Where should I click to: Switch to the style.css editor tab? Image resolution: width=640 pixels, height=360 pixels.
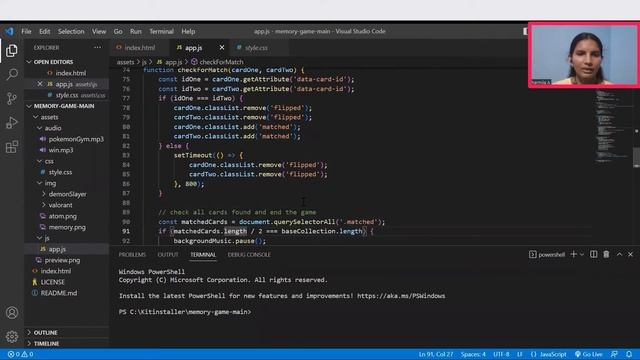[256, 48]
